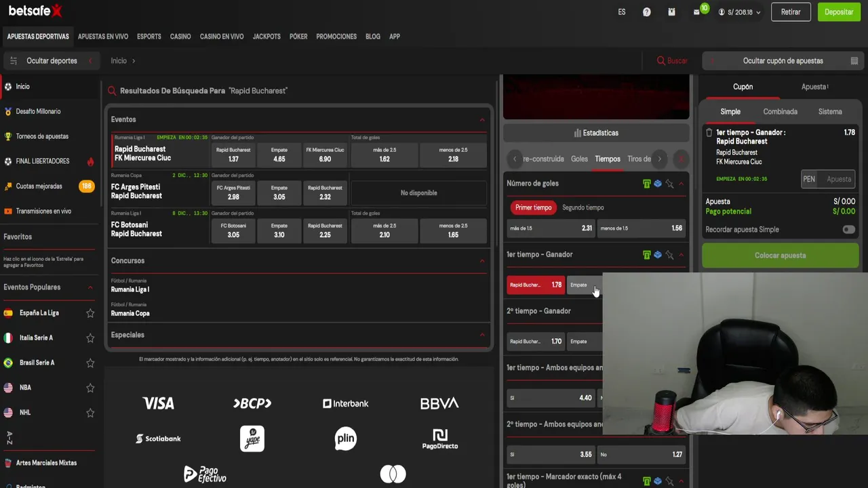Click the fire icon next to FINAL LIBERTADORES
The width and height of the screenshot is (868, 488).
pos(90,161)
